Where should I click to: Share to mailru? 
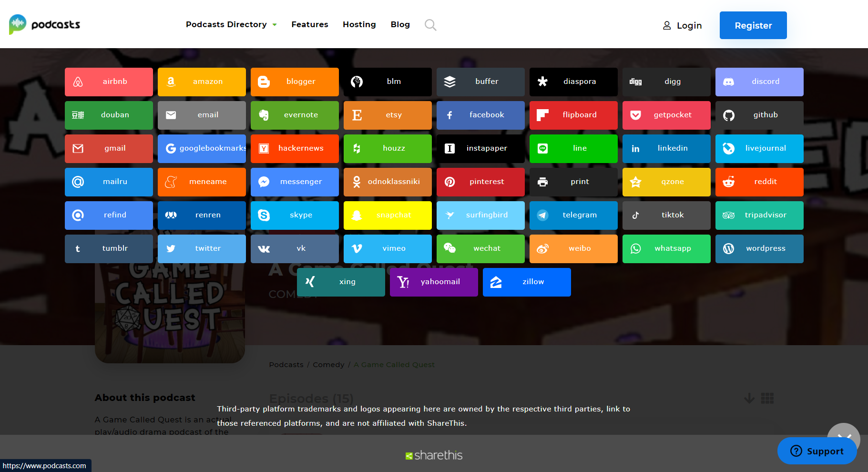point(109,182)
